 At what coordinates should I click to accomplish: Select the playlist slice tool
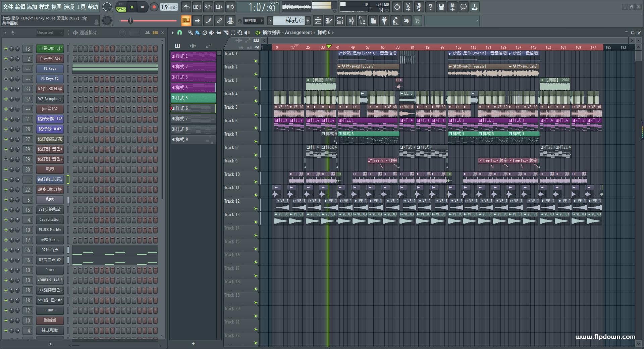tap(226, 33)
